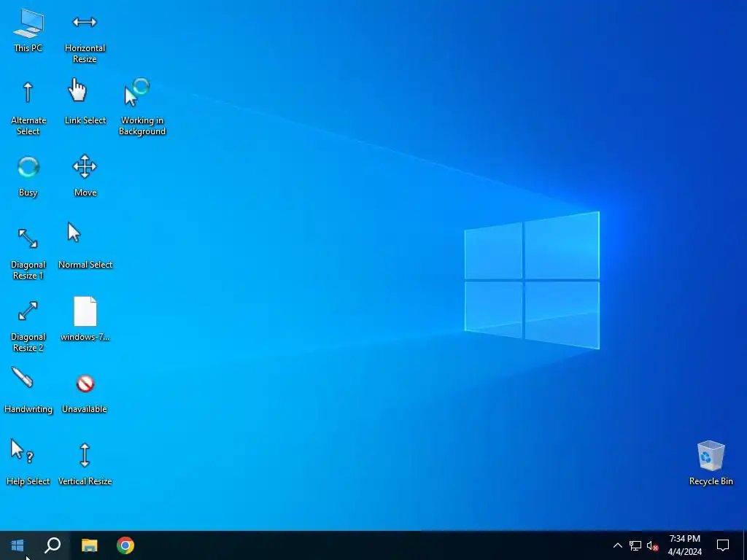The image size is (747, 560).
Task: Select the Vertical Resize cursor file
Action: 85,464
